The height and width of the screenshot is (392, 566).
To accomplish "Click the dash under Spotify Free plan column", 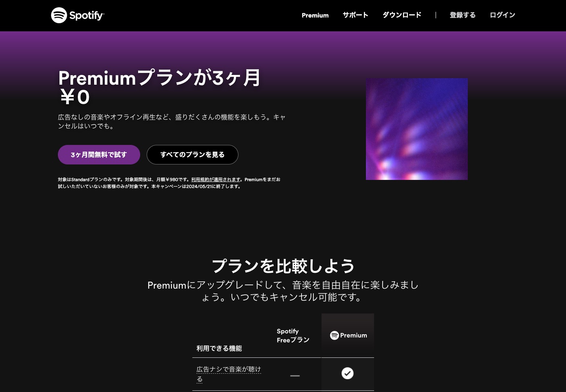I will click(295, 376).
